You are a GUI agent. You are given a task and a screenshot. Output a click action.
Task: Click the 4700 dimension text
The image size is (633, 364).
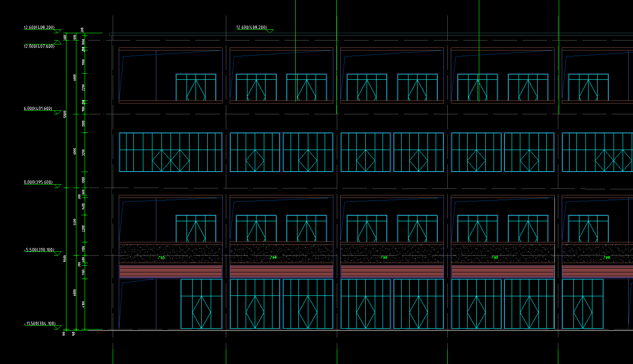83,304
